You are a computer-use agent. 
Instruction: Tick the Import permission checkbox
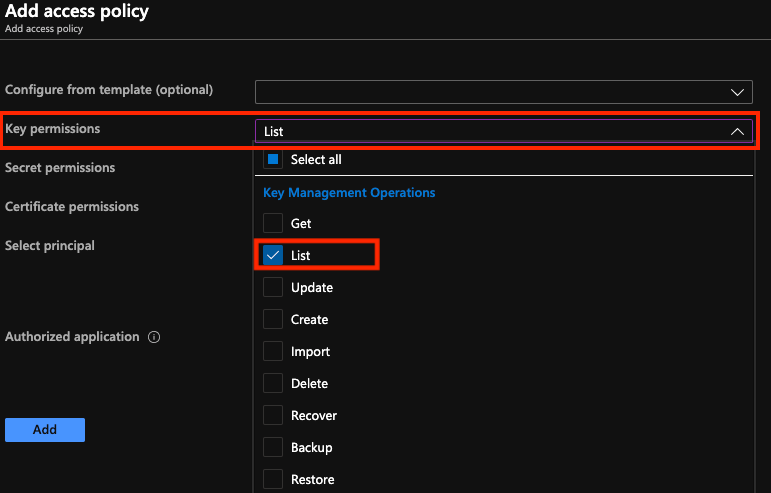coord(273,352)
